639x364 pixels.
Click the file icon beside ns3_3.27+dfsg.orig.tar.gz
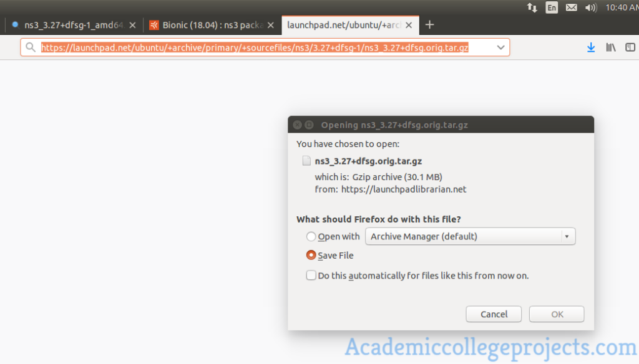point(306,161)
